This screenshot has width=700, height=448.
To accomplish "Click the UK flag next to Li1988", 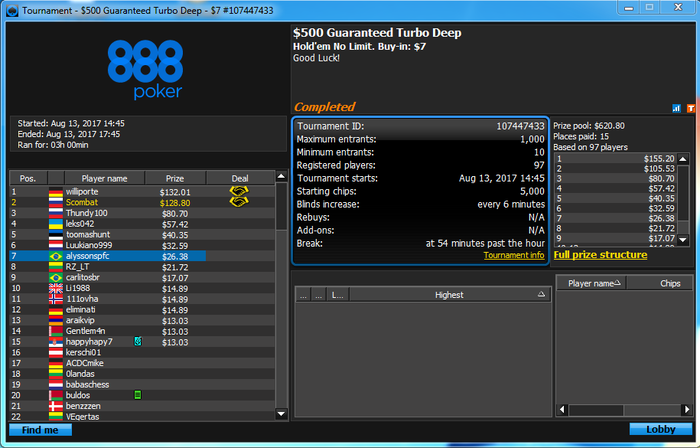I will coord(55,288).
